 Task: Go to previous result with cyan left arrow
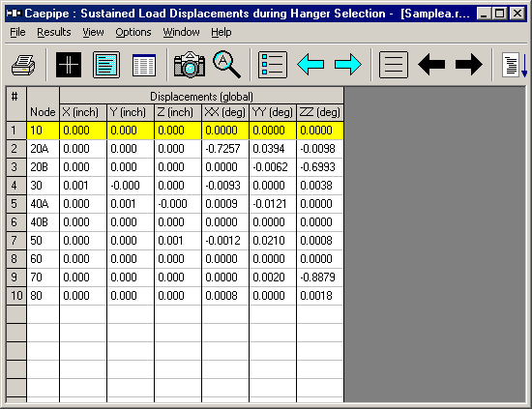tap(310, 65)
